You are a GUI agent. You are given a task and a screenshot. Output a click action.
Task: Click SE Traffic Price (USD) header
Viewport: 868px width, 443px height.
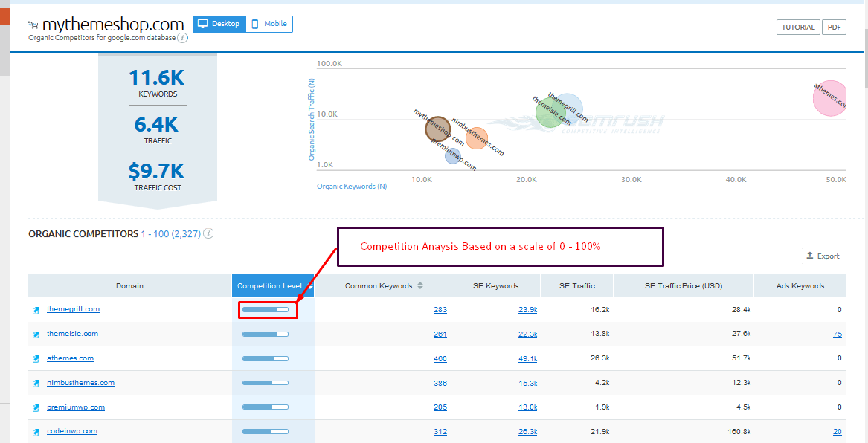(684, 286)
